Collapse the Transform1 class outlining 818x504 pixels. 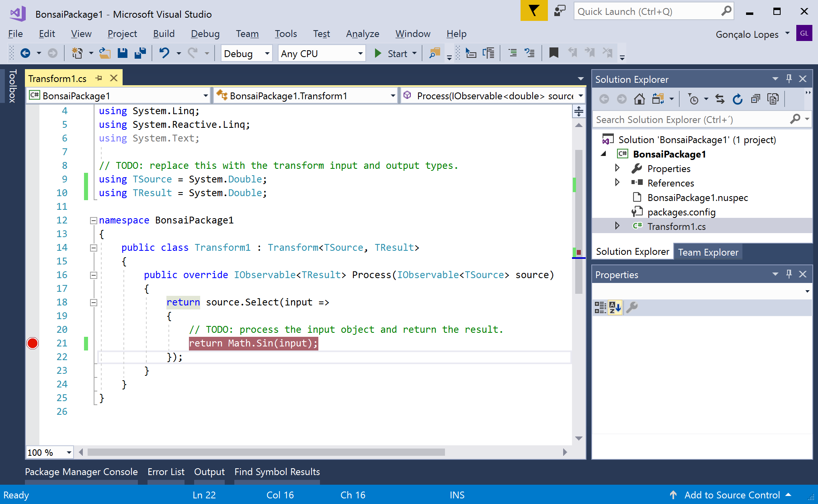click(94, 248)
